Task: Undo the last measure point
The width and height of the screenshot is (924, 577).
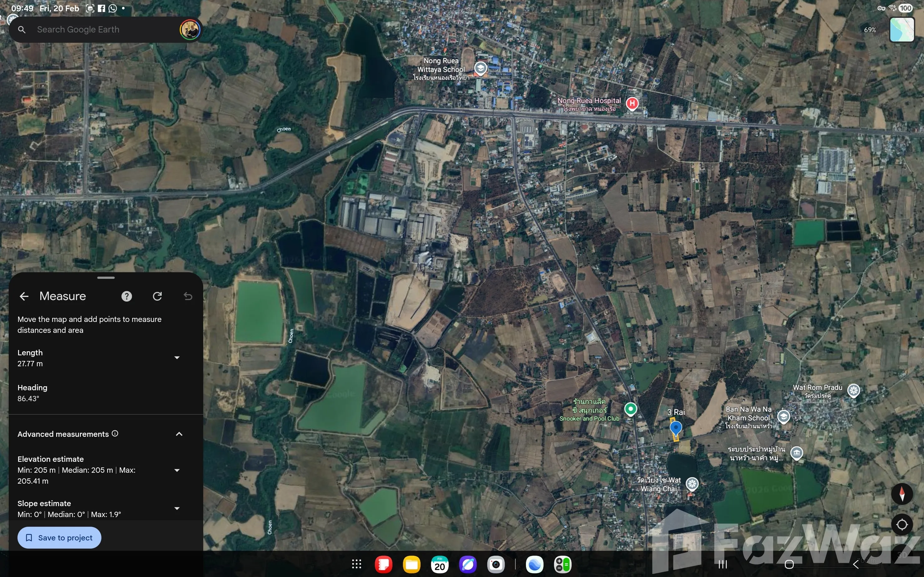Action: (188, 297)
